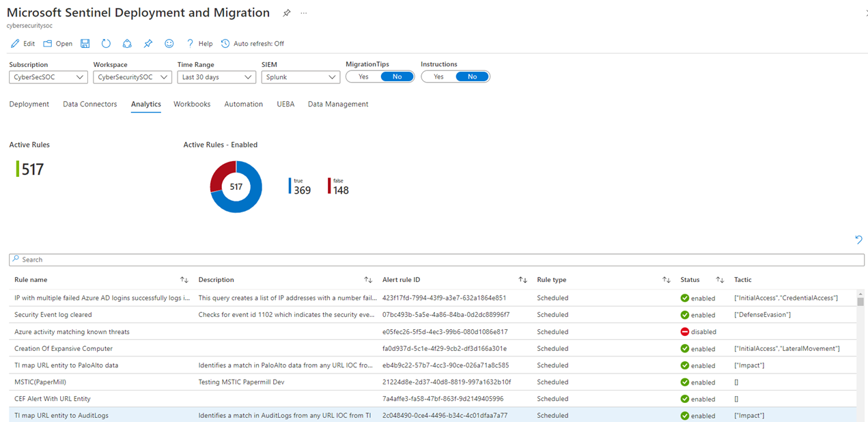The width and height of the screenshot is (868, 422).
Task: Select row TI map URL entity to PaloAlto data
Action: 432,365
